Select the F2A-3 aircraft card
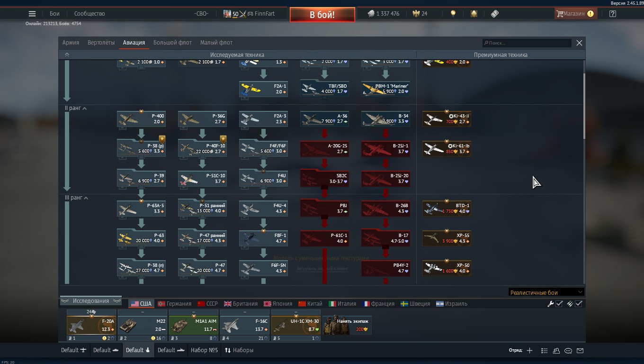This screenshot has width=644, height=364. pyautogui.click(x=263, y=119)
